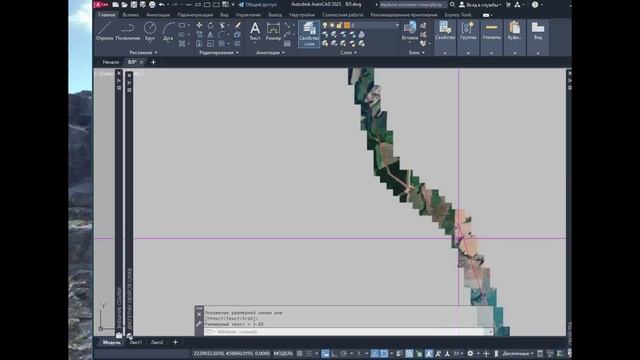Open the Начало (Start) document tab
The height and width of the screenshot is (360, 640).
tap(111, 62)
